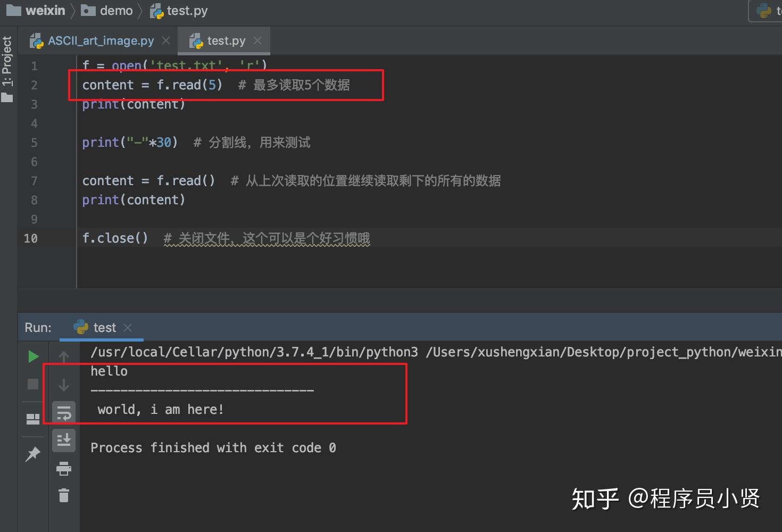The image size is (782, 532).
Task: Select the test tab in Run panel
Action: click(x=104, y=327)
